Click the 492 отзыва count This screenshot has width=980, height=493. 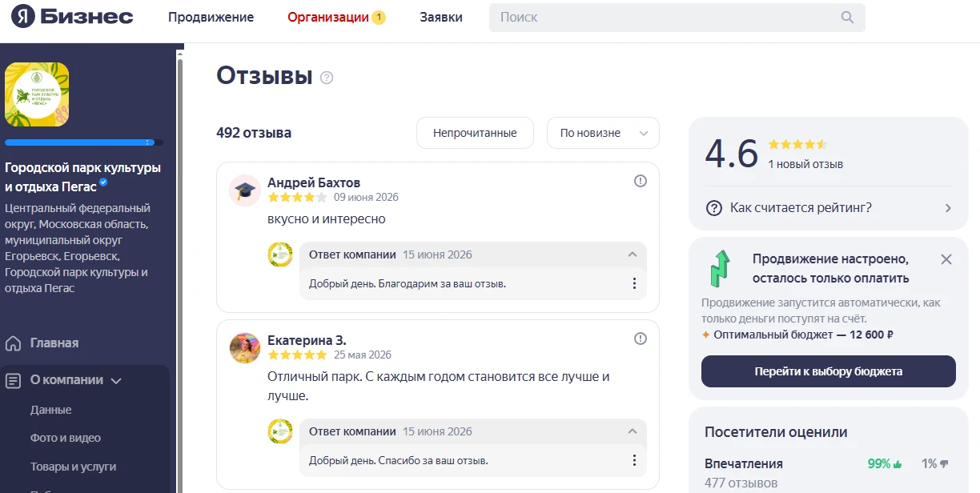click(x=254, y=133)
